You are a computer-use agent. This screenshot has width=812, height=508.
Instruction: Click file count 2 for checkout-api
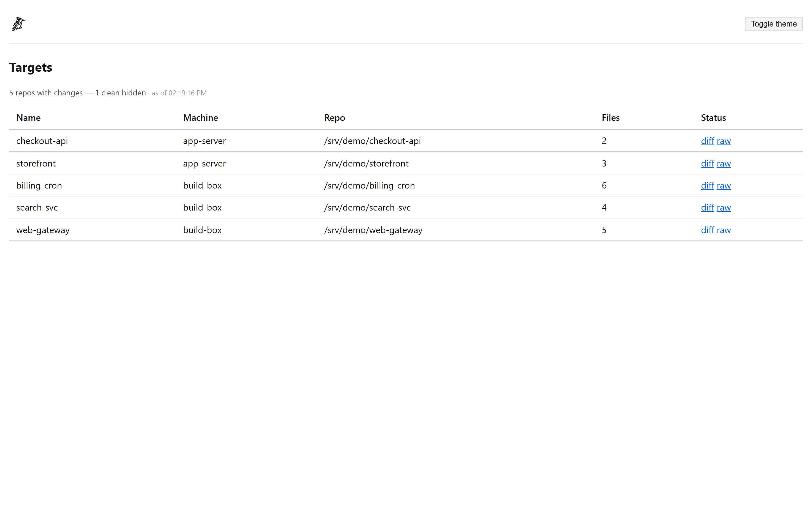[604, 141]
